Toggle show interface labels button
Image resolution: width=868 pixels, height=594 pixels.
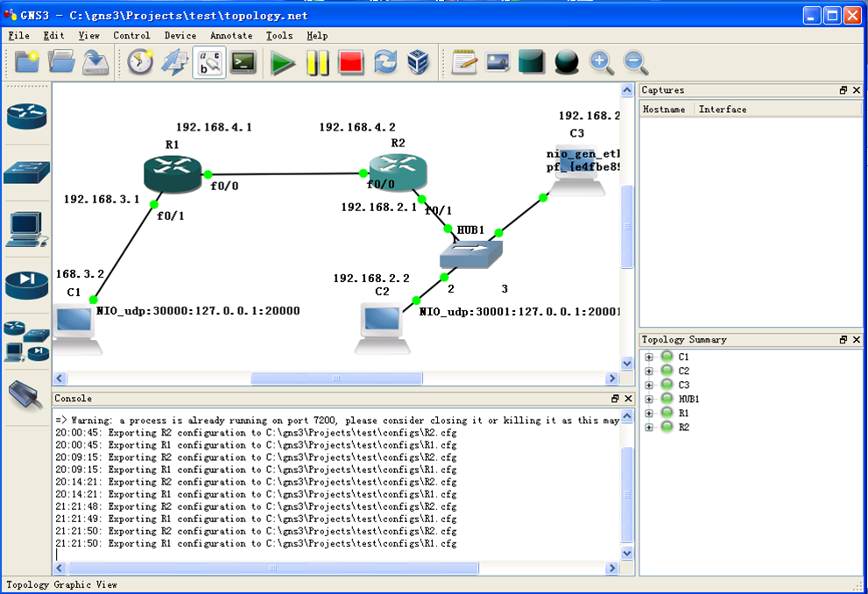pos(209,62)
